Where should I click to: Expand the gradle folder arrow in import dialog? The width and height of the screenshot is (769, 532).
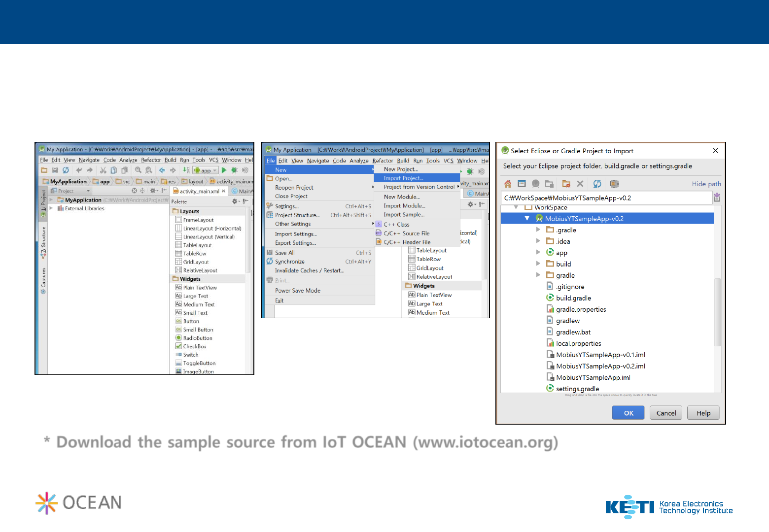tap(538, 275)
